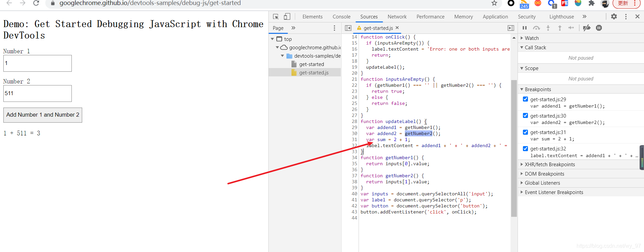This screenshot has width=644, height=252.
Task: Collapse googlechrome.github.io domain node
Action: click(x=277, y=48)
